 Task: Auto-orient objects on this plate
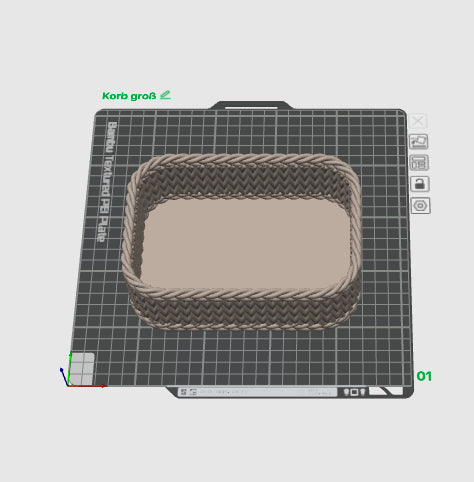[419, 142]
